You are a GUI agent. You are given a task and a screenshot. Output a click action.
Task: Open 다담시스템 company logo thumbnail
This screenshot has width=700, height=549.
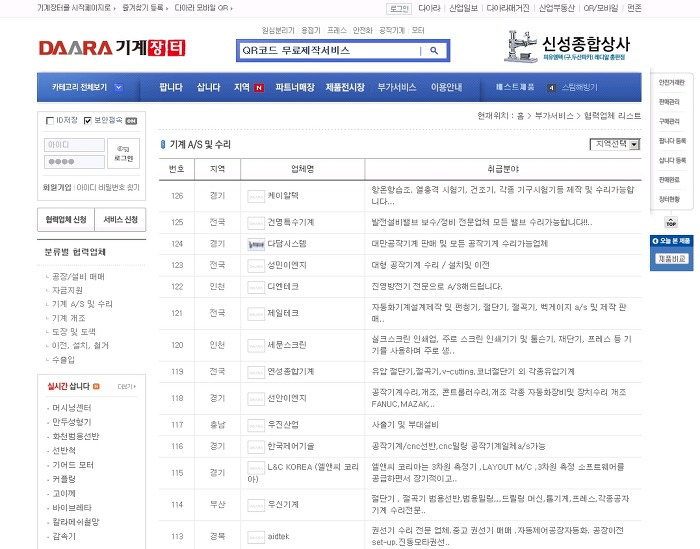point(256,244)
